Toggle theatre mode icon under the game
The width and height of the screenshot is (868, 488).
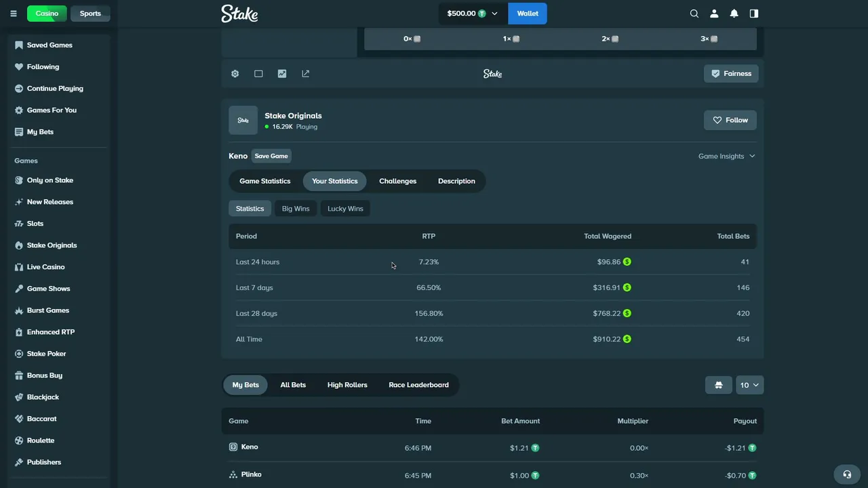click(x=258, y=74)
